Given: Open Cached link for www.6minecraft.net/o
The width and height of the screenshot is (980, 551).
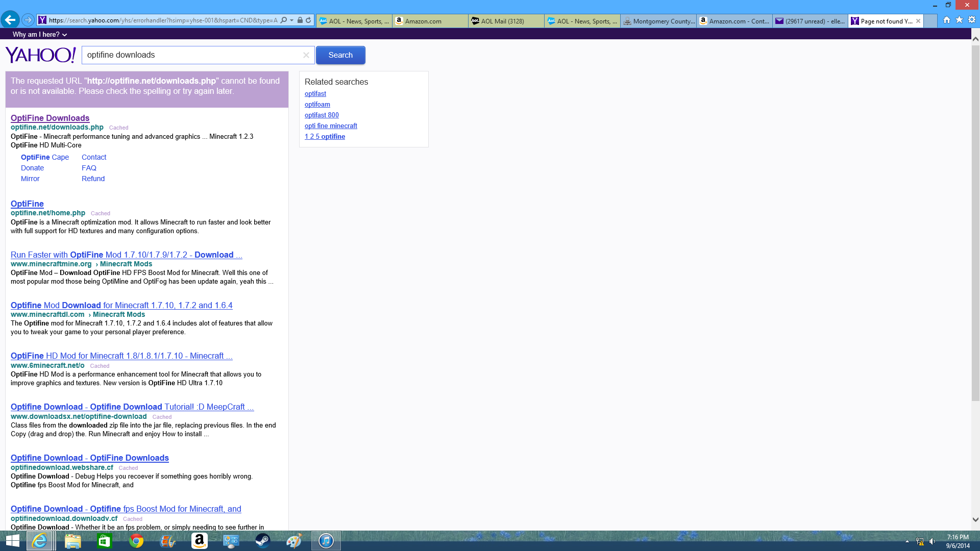Looking at the screenshot, I should (x=100, y=366).
